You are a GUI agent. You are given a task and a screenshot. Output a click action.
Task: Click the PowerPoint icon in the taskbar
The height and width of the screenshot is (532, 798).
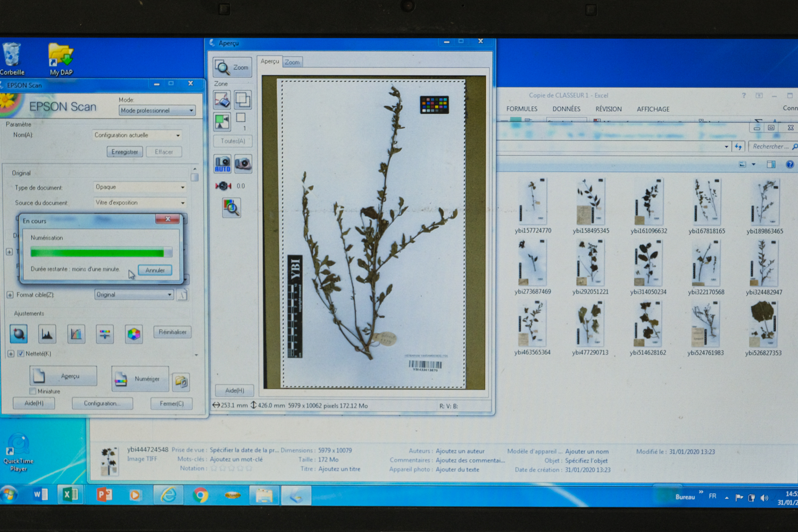click(x=104, y=495)
